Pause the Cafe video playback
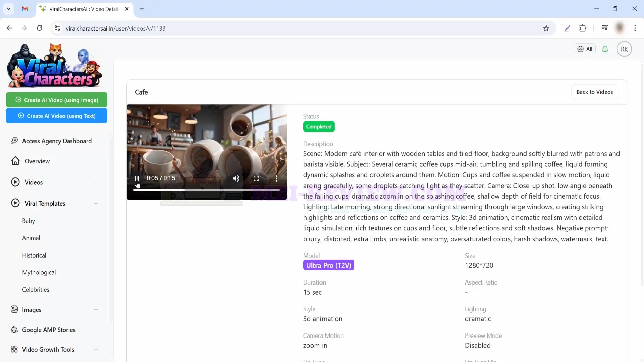The height and width of the screenshot is (362, 644). pos(137,178)
